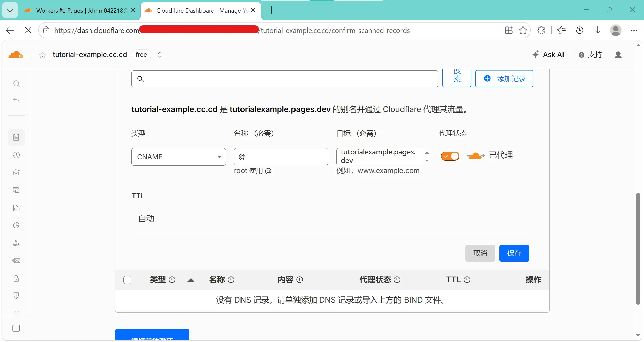Image resolution: width=644 pixels, height=342 pixels.
Task: Check the select-all records checkbox
Action: [x=127, y=280]
